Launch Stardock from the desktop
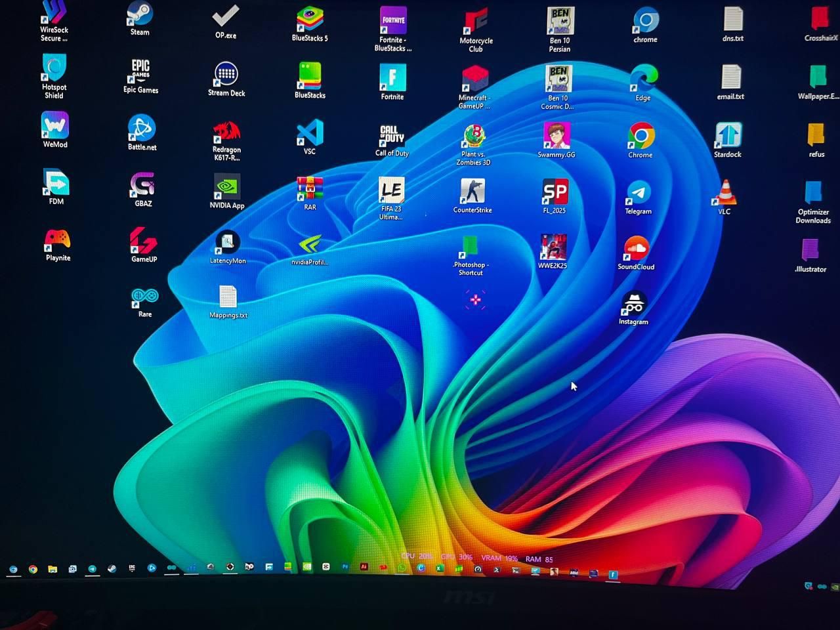The width and height of the screenshot is (840, 630). click(x=728, y=140)
